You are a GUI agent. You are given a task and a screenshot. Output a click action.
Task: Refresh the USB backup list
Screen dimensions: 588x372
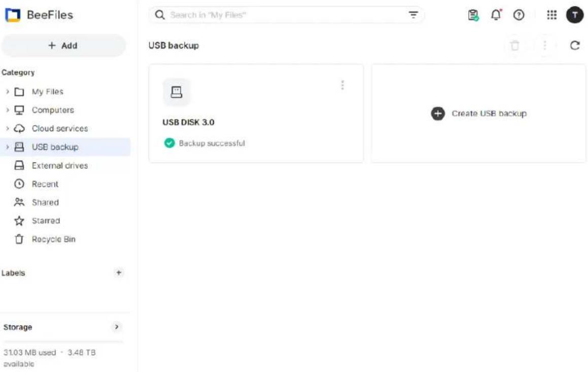(575, 45)
